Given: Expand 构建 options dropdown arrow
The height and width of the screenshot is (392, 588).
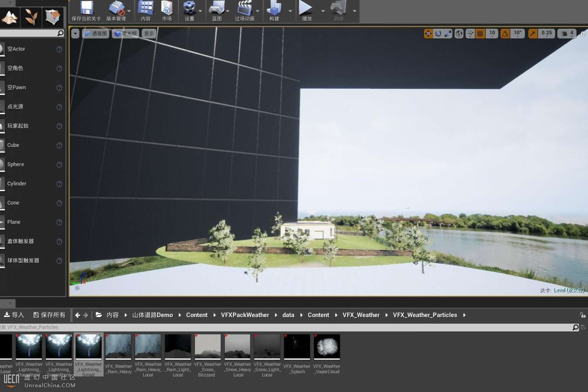Looking at the screenshot, I should [x=290, y=11].
